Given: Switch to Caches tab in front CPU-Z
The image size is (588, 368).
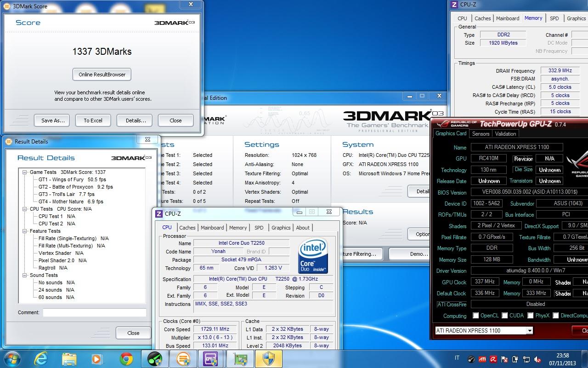Looking at the screenshot, I should click(x=187, y=228).
